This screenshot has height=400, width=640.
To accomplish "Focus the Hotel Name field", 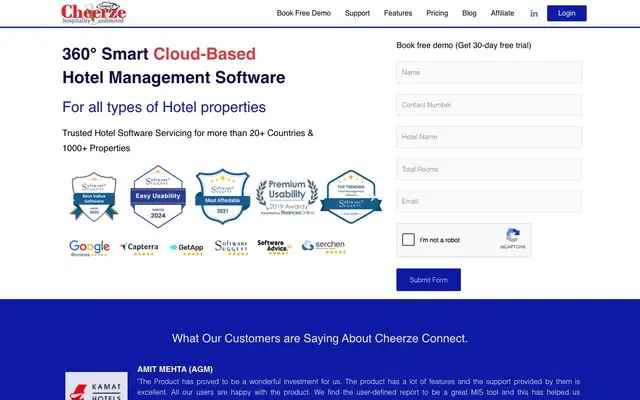I will point(489,137).
